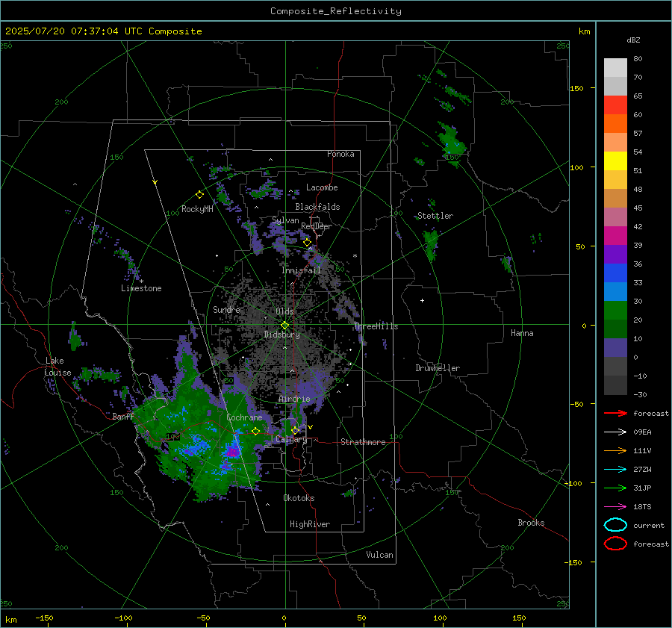Click the Drumheller label
This screenshot has height=628, width=672.
pos(438,368)
